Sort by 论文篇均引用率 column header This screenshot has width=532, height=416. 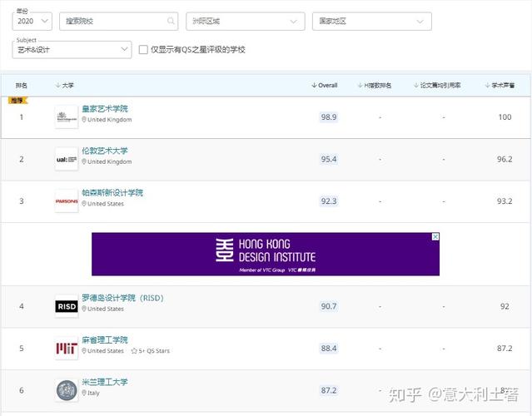pyautogui.click(x=437, y=85)
